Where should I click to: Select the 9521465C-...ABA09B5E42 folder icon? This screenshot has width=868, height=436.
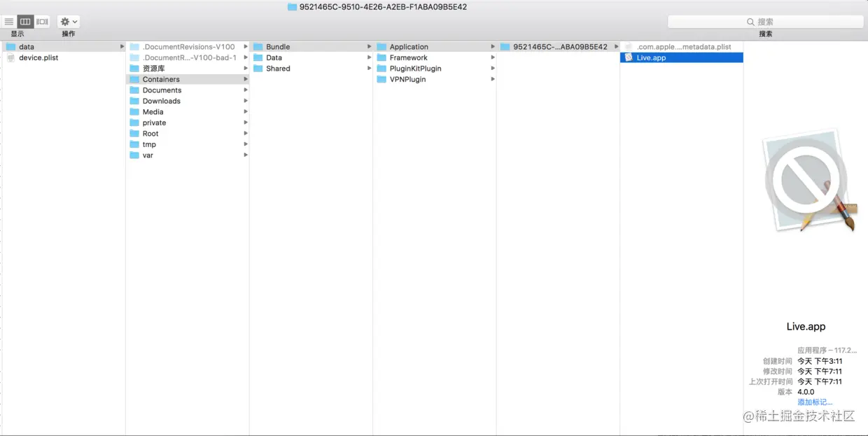505,47
